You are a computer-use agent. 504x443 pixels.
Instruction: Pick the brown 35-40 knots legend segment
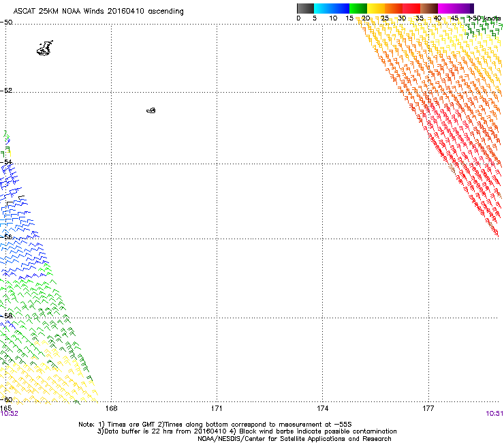click(x=429, y=8)
